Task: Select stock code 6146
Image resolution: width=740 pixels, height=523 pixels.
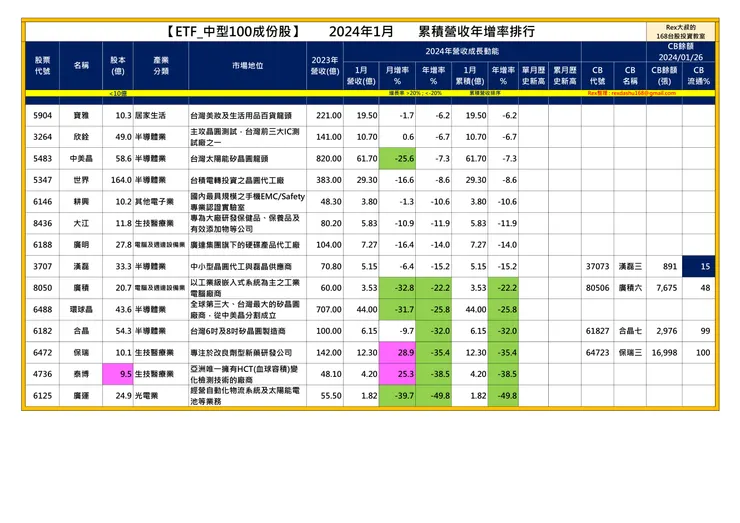Action: (x=42, y=202)
